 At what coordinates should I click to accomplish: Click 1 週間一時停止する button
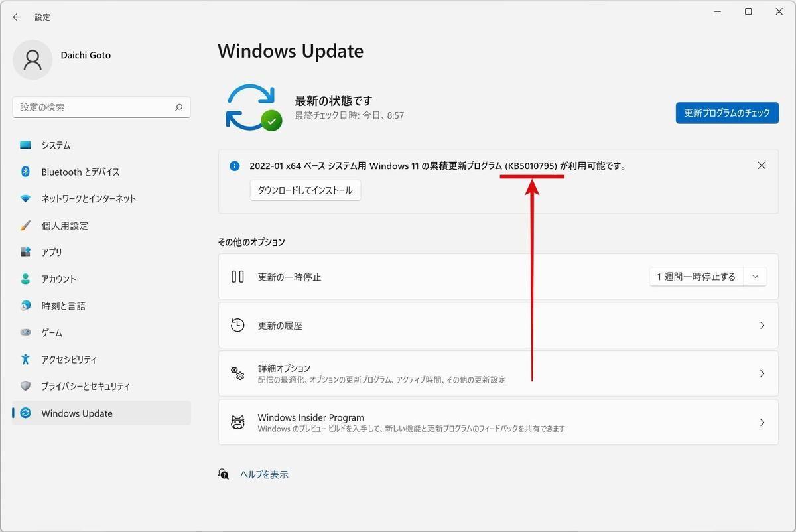pos(696,277)
